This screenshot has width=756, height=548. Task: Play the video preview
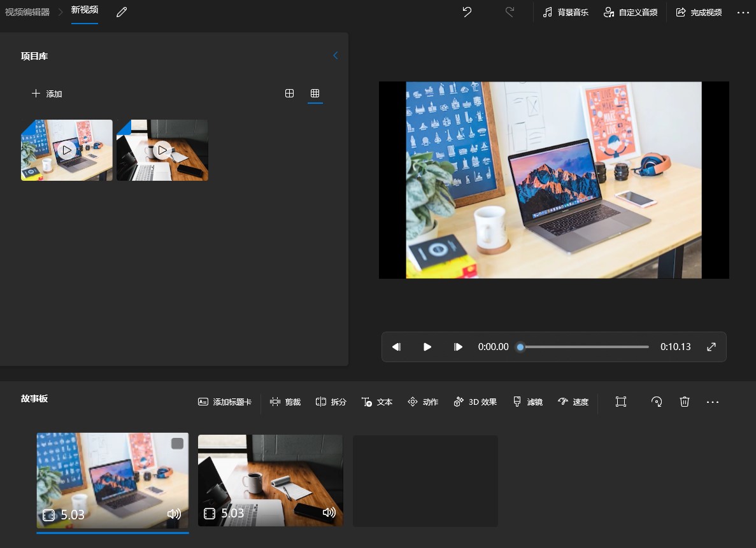tap(427, 347)
